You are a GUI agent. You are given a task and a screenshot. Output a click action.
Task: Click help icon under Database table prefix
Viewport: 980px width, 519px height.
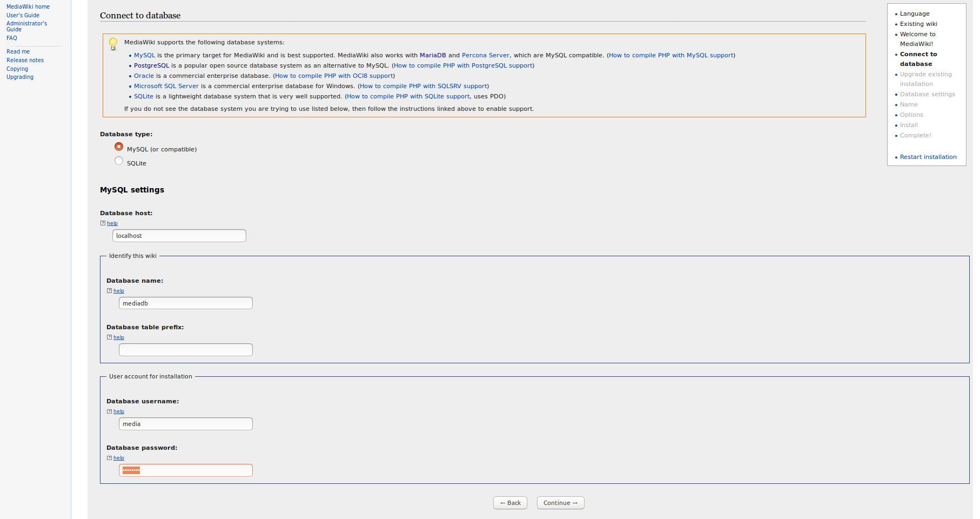click(x=109, y=337)
